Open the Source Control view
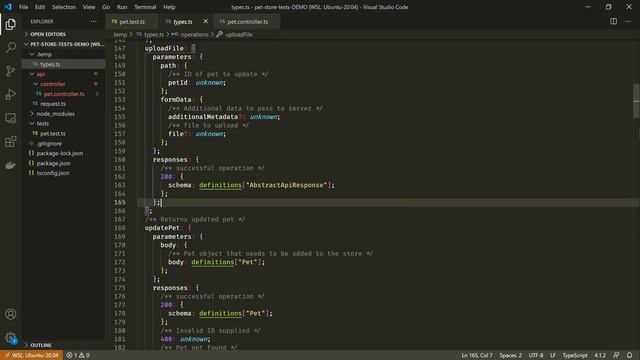640x360 pixels. (11, 71)
